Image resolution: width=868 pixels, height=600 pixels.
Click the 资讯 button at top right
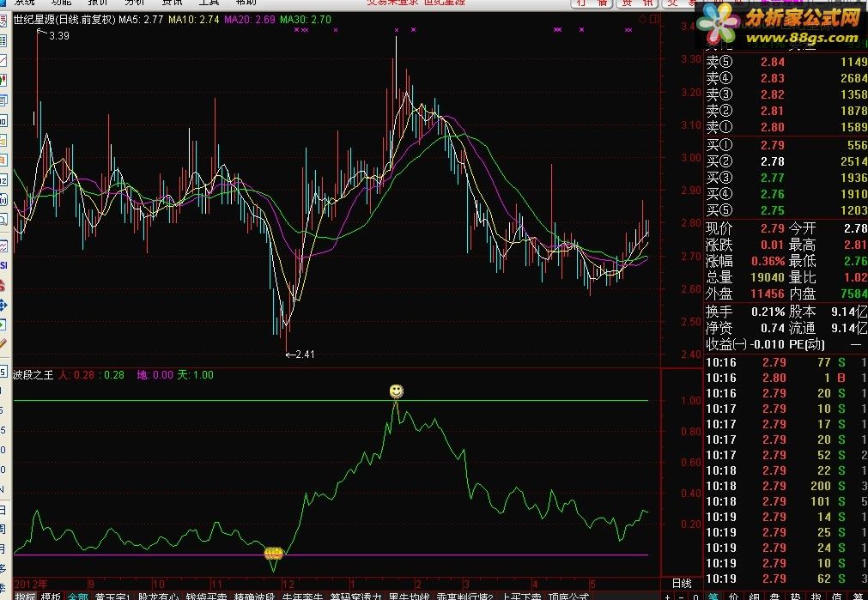pos(638,3)
